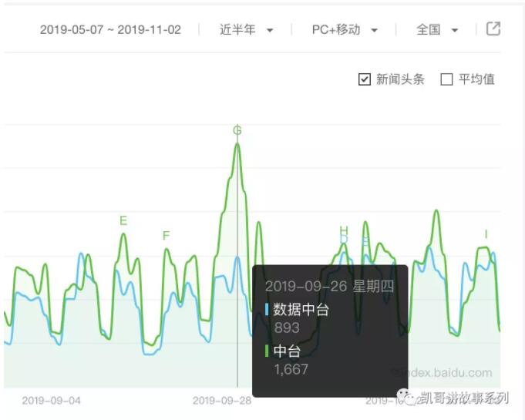Viewport: 525px width, 420px height.
Task: Select news marker F on the chart
Action: (166, 236)
